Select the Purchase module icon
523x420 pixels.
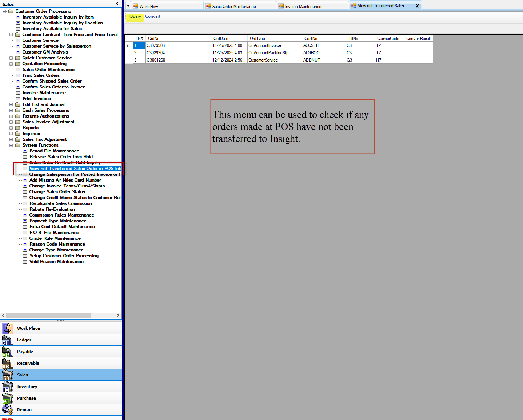[7, 398]
